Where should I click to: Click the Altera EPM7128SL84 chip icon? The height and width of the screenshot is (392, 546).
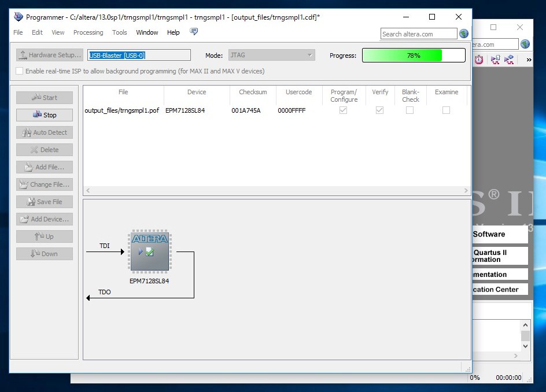[150, 250]
